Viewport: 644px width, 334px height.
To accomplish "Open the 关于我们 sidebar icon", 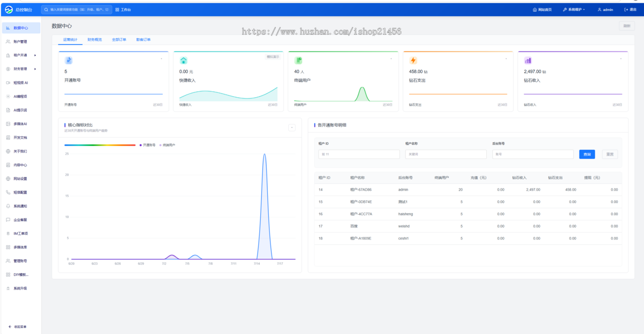I will pos(8,151).
